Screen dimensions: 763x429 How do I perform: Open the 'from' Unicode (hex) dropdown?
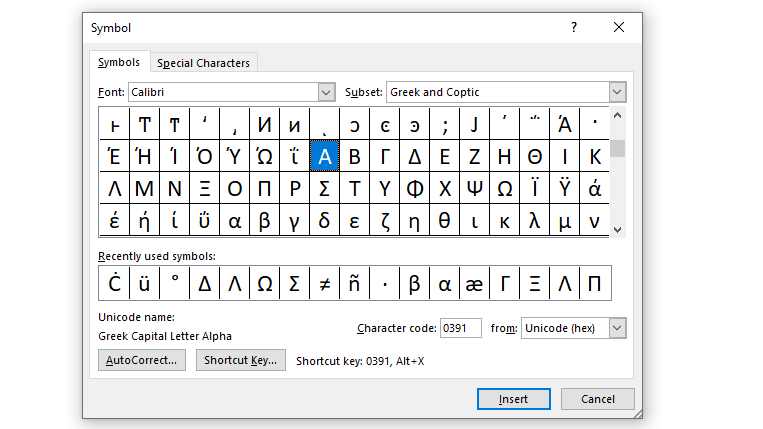pos(617,329)
